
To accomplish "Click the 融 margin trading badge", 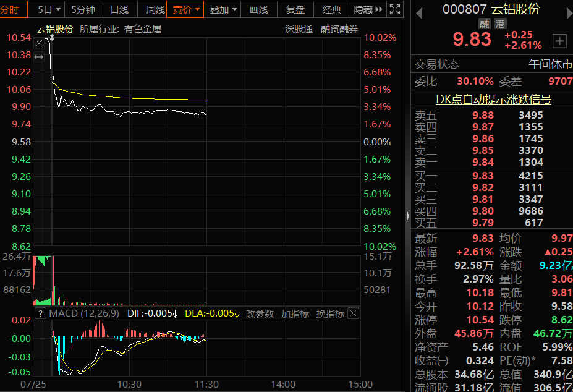I will [485, 23].
